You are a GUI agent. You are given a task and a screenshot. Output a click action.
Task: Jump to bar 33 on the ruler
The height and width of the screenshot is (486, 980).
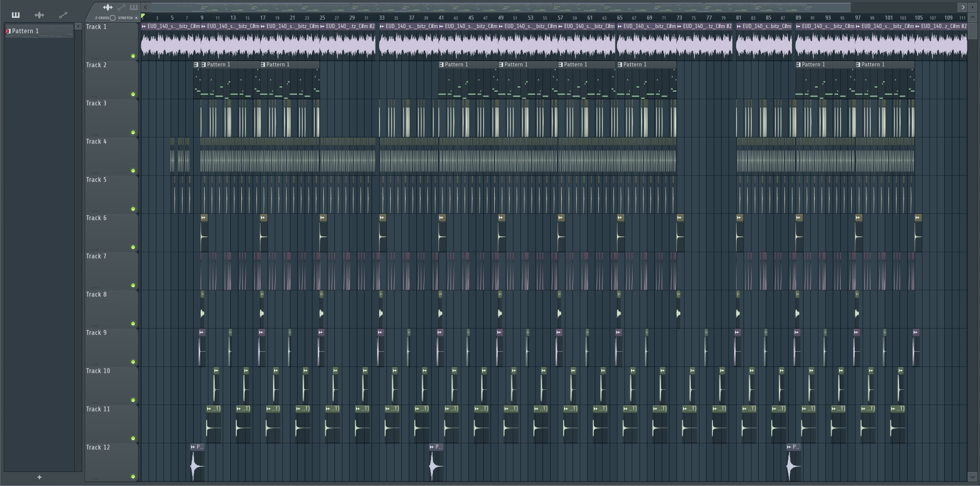point(382,18)
